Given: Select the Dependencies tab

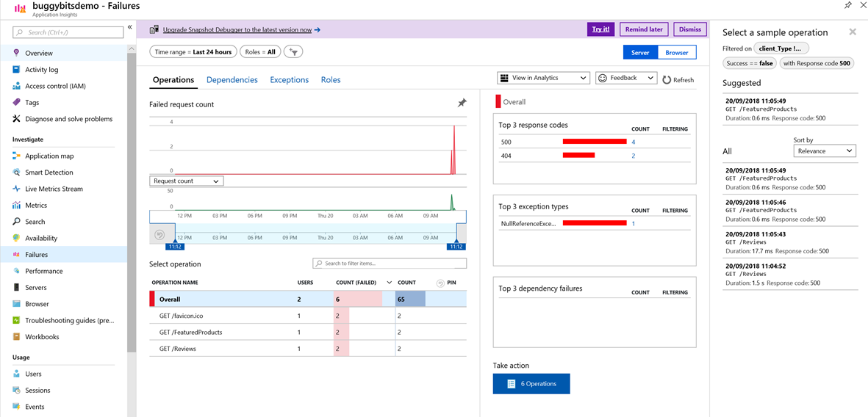Looking at the screenshot, I should (232, 79).
